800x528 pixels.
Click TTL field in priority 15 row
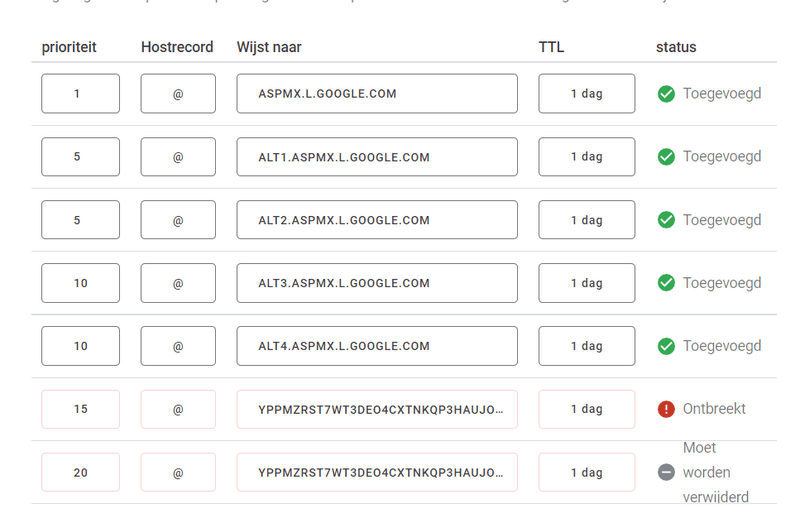click(586, 409)
